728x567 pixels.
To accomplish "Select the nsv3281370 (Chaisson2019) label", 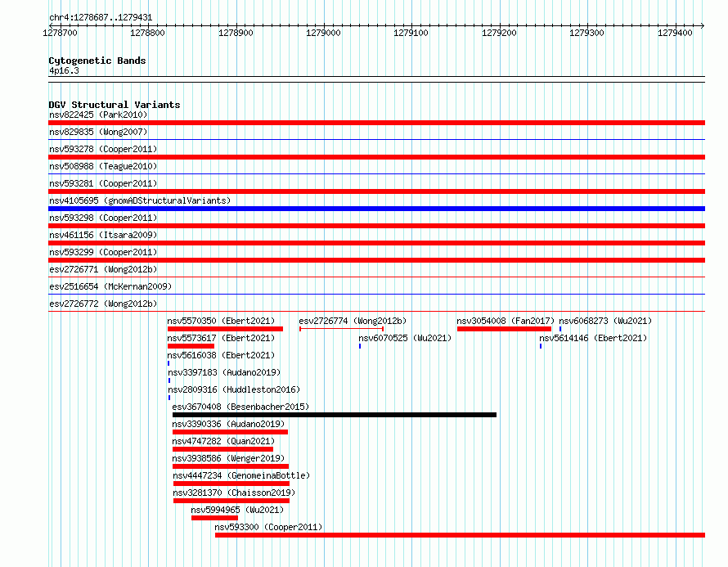I will 234,493.
